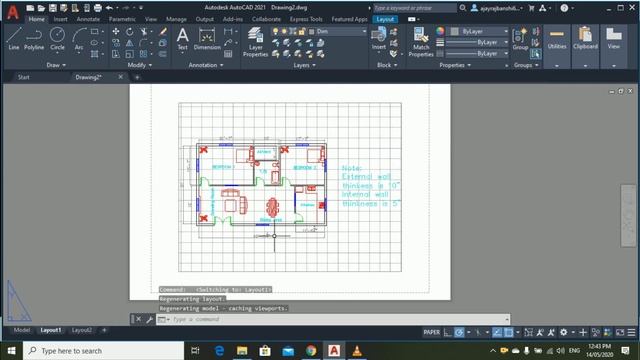Screen dimensions: 640x360
Task: Switch to the Model tab
Action: (22, 330)
